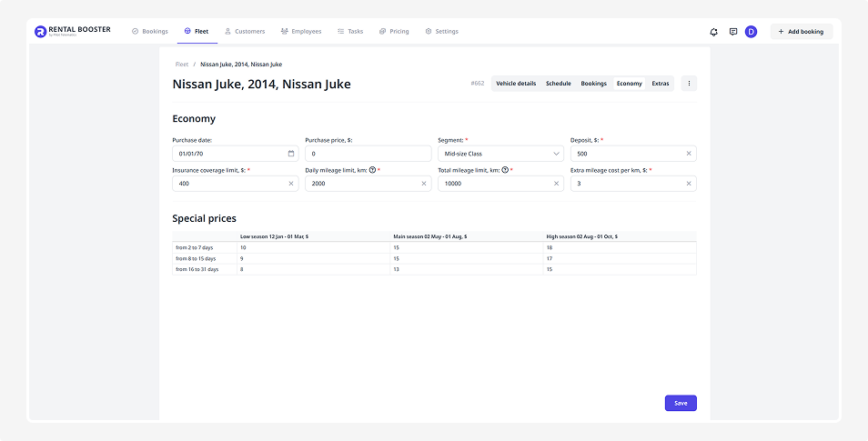Click the Rental Booster logo
Screen dimensions: 868x441
[x=73, y=31]
